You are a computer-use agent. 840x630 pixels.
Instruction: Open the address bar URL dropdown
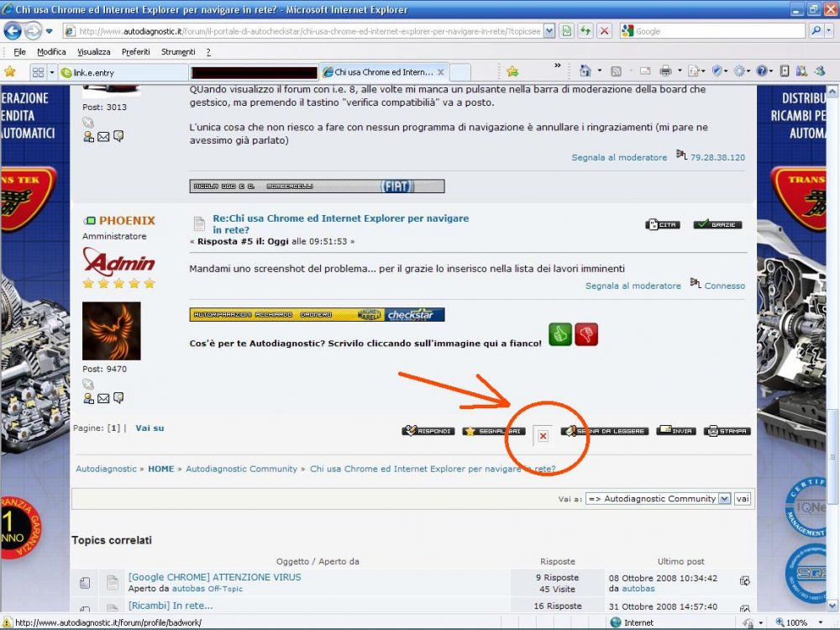(549, 31)
